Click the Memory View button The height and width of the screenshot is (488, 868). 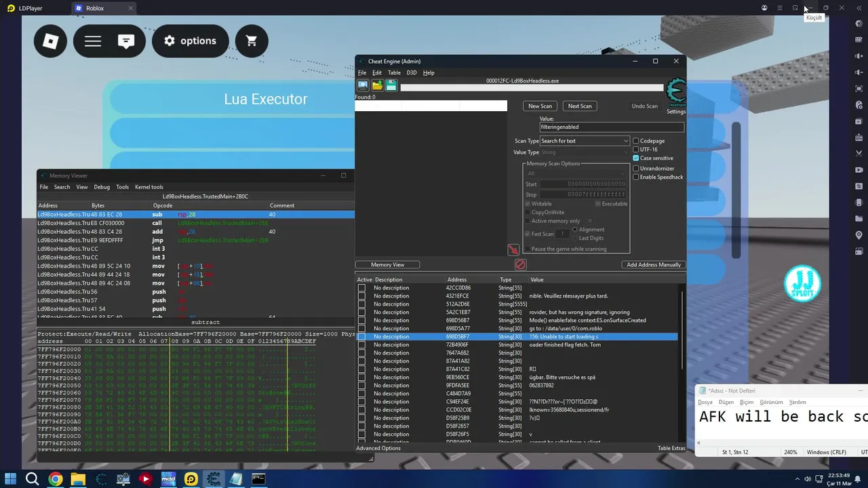[x=388, y=264]
